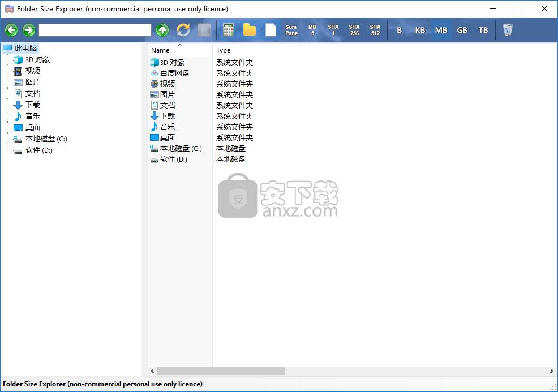This screenshot has width=558, height=392.
Task: Toggle the white file display icon
Action: pos(271,30)
